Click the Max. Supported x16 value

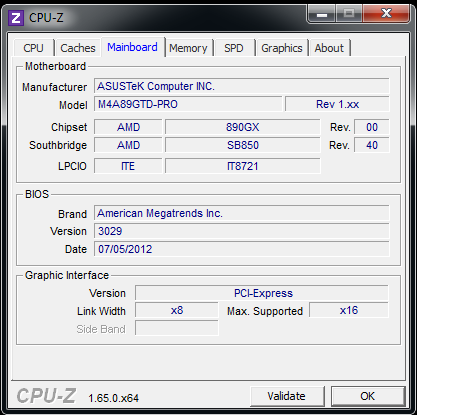pos(349,310)
